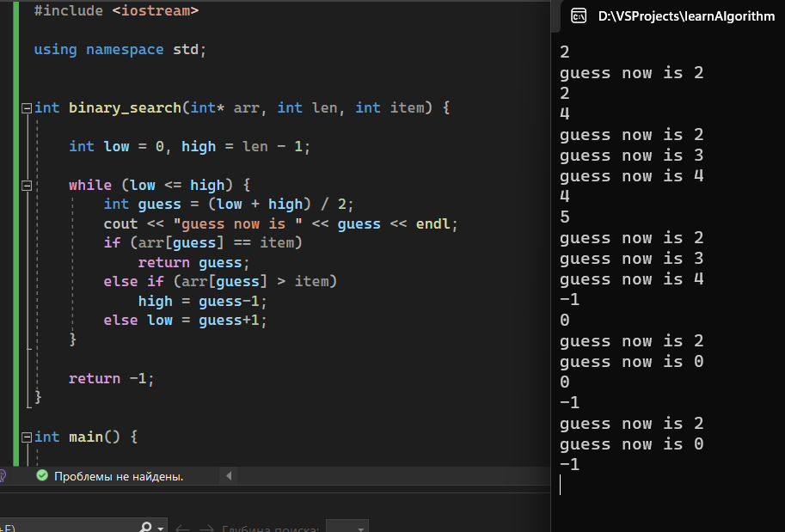Click the cout "guess now is" code line
785x532 pixels.
tap(280, 223)
